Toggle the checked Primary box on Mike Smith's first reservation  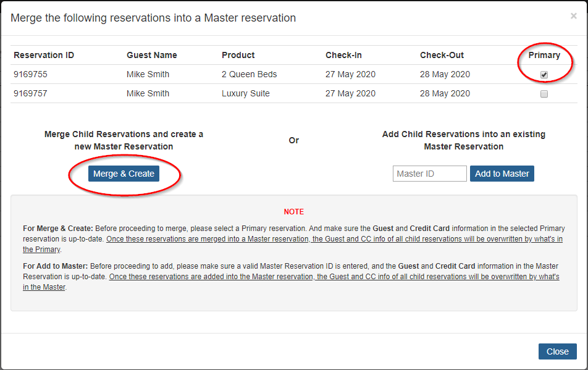[544, 74]
